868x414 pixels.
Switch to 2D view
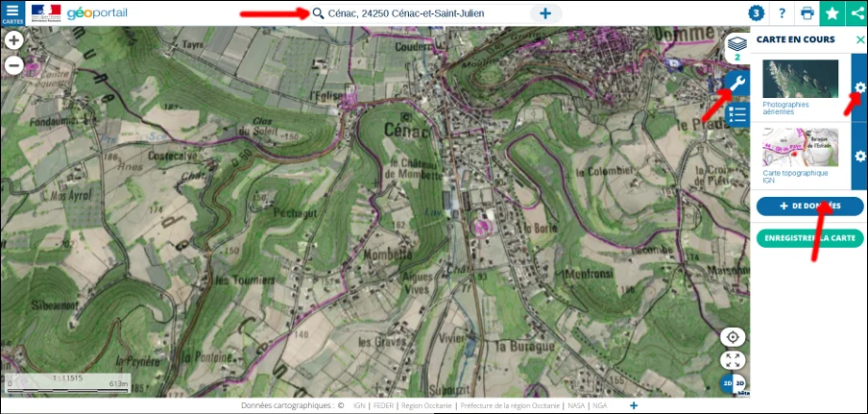tap(727, 384)
